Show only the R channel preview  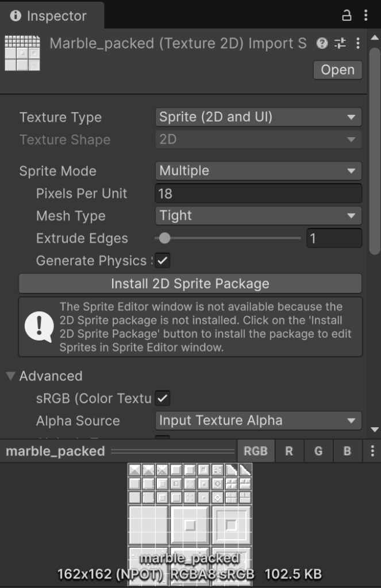289,451
